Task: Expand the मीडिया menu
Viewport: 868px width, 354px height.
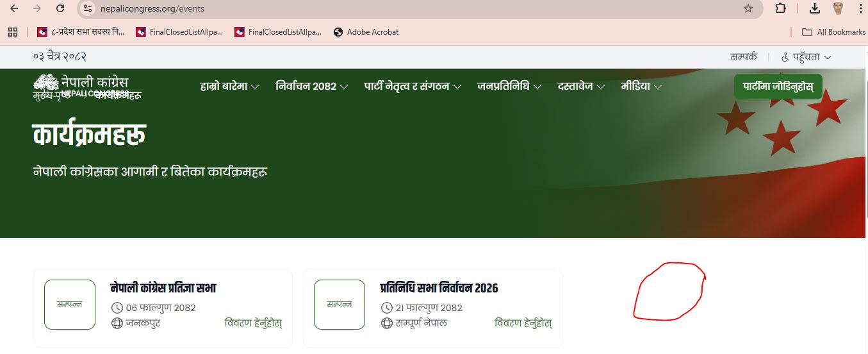Action: click(641, 86)
